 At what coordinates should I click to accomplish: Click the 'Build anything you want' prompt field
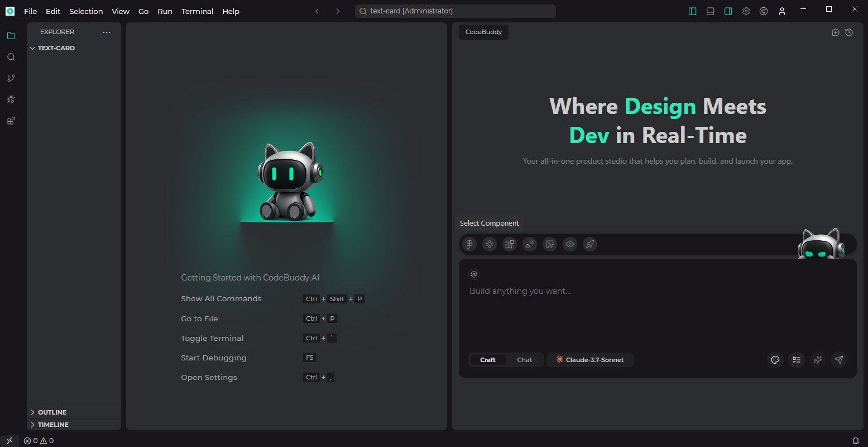coord(658,291)
